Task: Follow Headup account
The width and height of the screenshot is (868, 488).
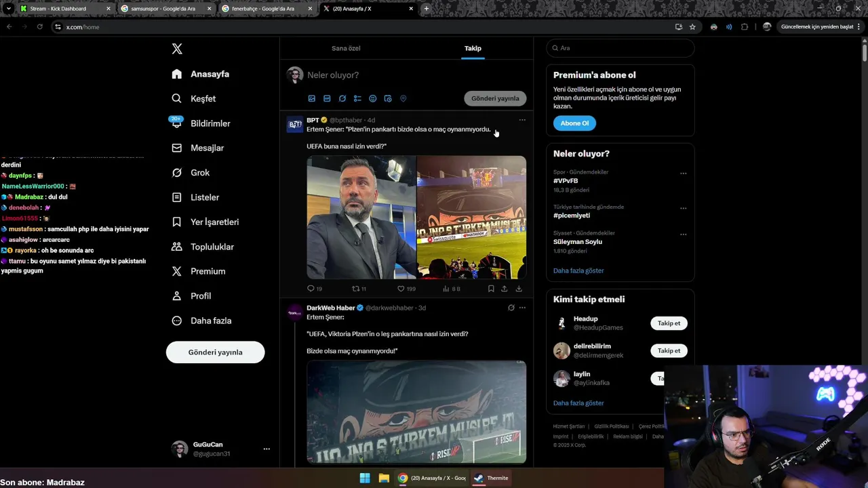Action: pyautogui.click(x=669, y=323)
